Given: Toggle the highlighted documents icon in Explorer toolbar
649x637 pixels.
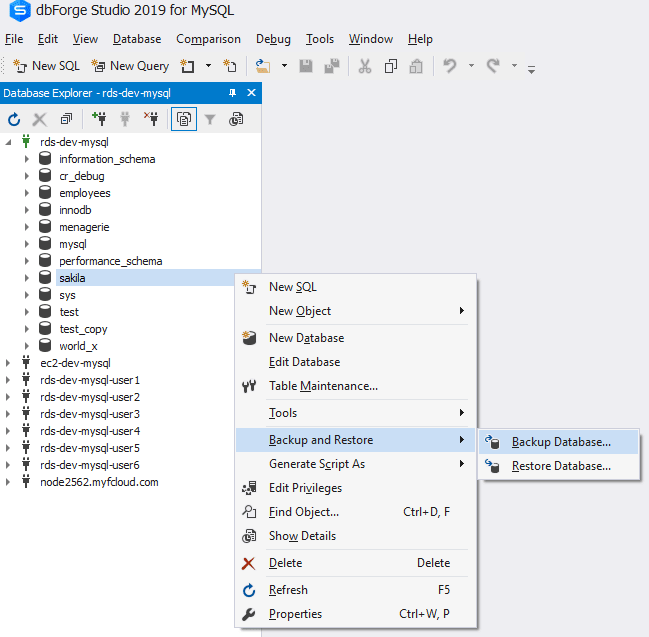Looking at the screenshot, I should point(184,119).
